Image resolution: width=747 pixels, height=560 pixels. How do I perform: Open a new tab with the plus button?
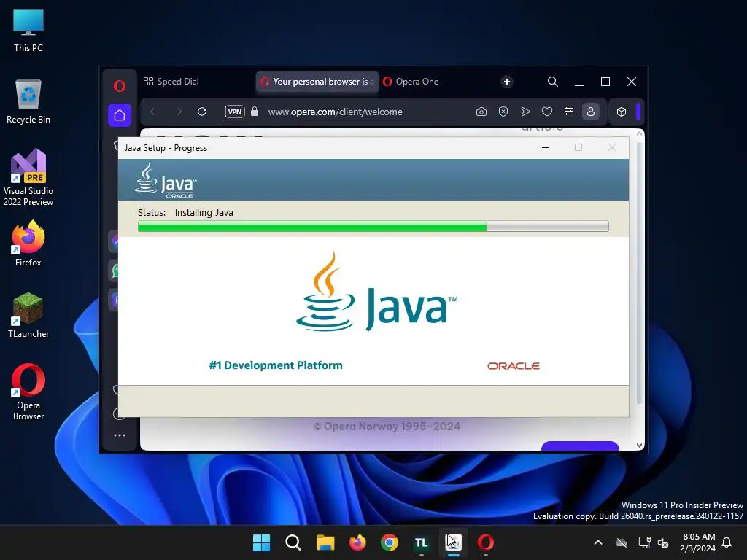507,82
